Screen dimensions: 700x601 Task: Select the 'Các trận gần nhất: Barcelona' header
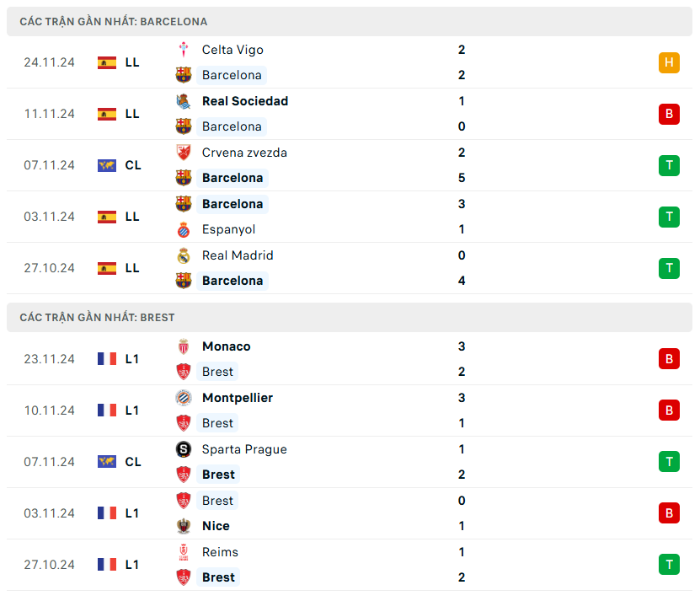pos(114,21)
